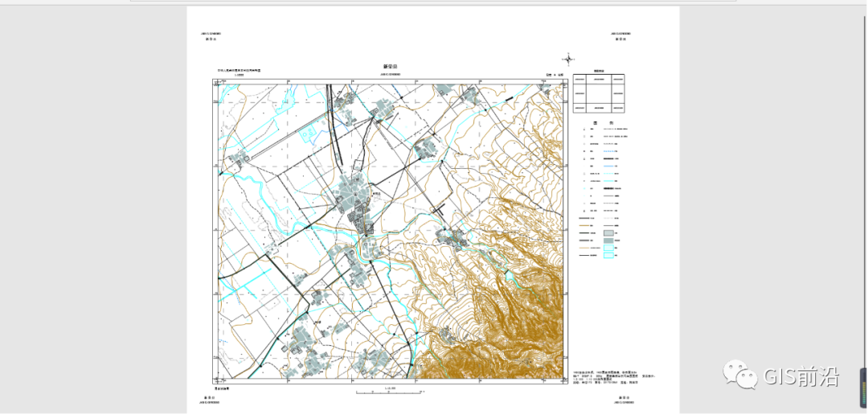Click the north arrow compass symbol

point(568,58)
